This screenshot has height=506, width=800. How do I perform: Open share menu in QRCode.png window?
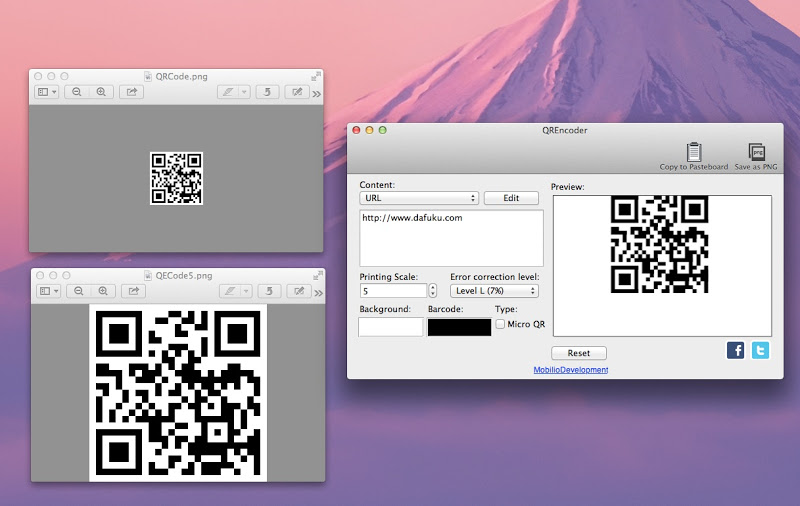(x=132, y=92)
